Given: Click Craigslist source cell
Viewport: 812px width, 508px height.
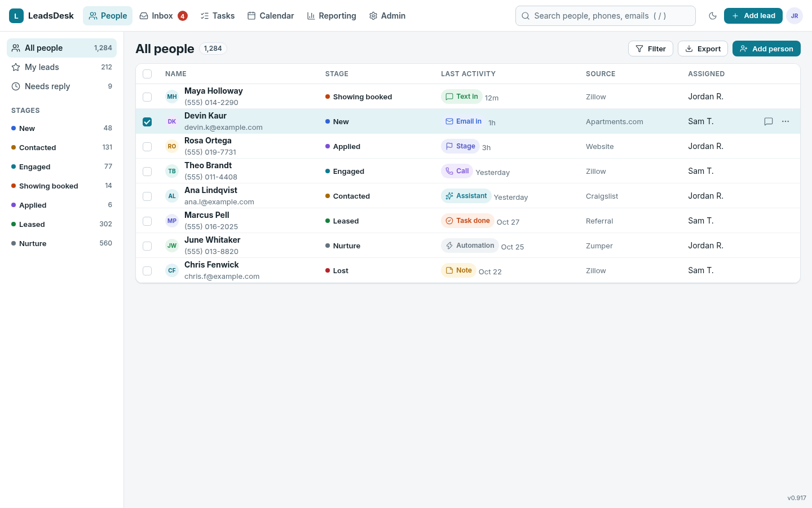Looking at the screenshot, I should [602, 196].
